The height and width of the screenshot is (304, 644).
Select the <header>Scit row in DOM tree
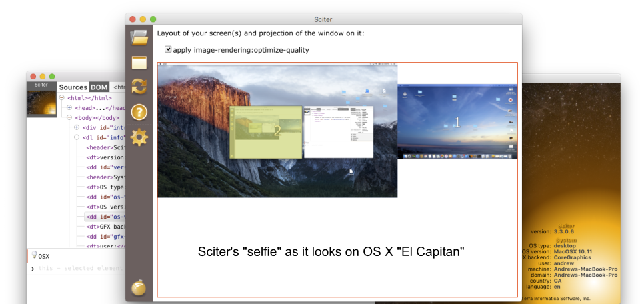click(105, 147)
